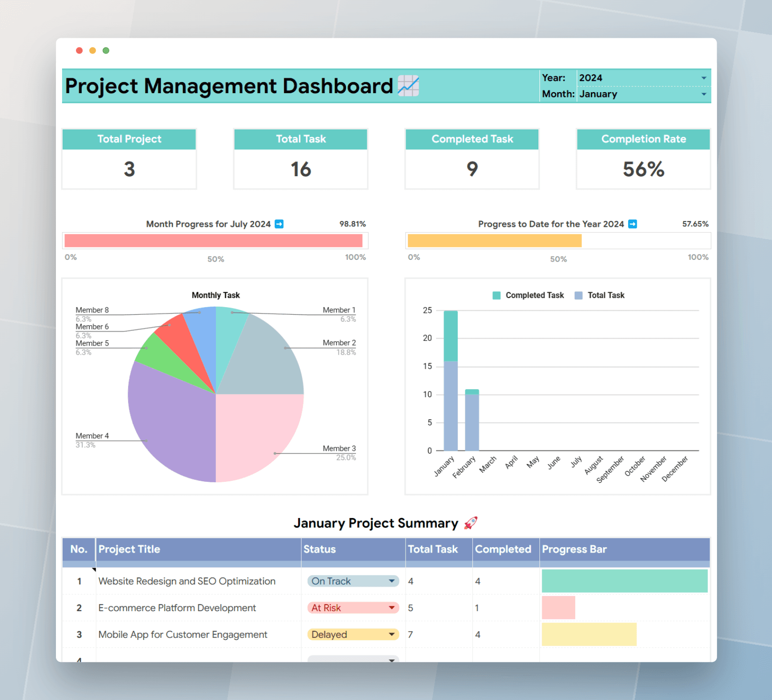Expand the At Risk status dropdown

click(353, 608)
